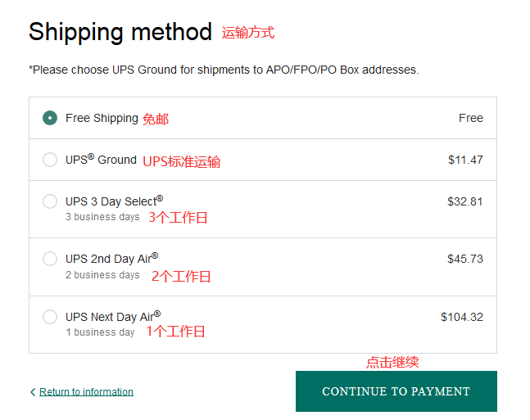Click the Free price on the first row
Image resolution: width=530 pixels, height=420 pixels.
[x=470, y=118]
